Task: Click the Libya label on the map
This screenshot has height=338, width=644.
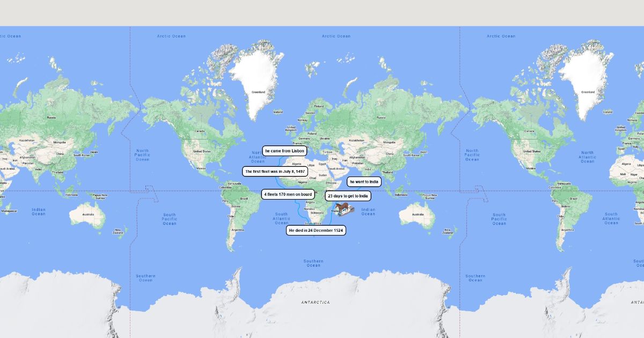Action: click(x=310, y=165)
